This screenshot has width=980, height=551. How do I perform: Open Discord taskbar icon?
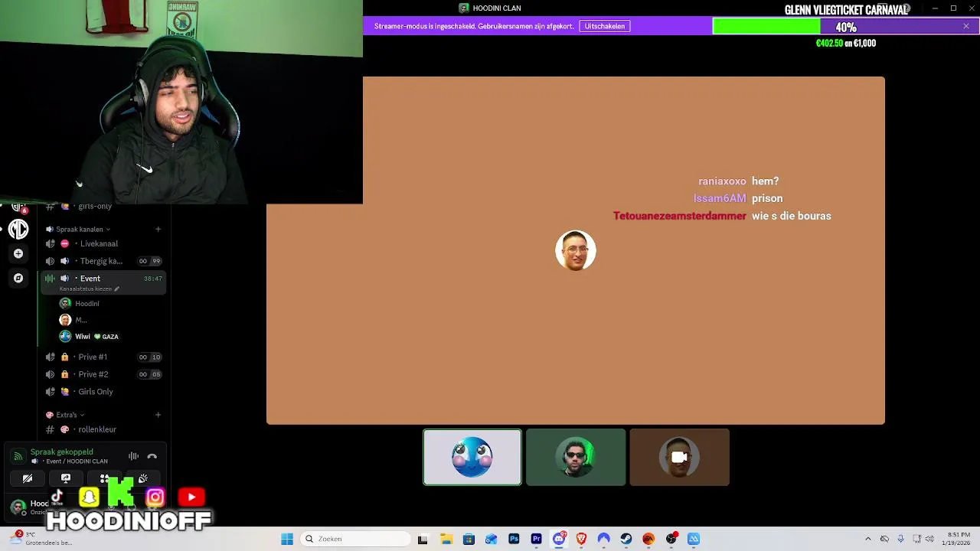559,539
